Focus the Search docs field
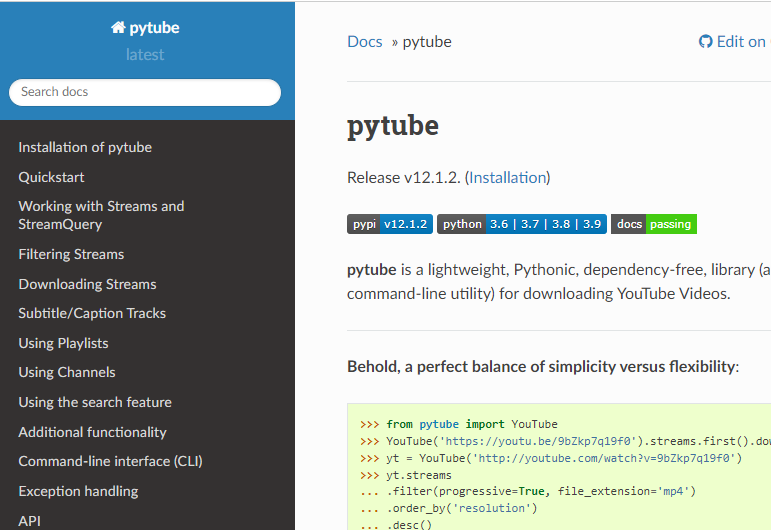The height and width of the screenshot is (530, 771). [145, 92]
